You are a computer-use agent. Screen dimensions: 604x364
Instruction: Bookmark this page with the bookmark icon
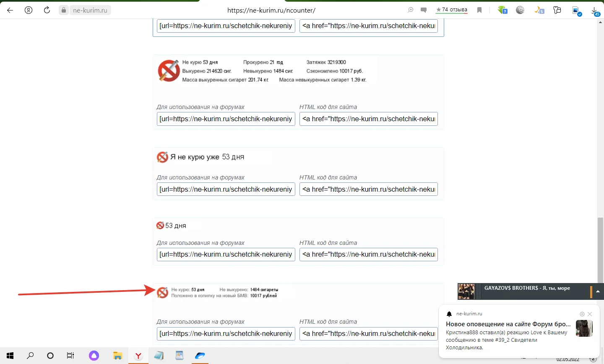[479, 10]
